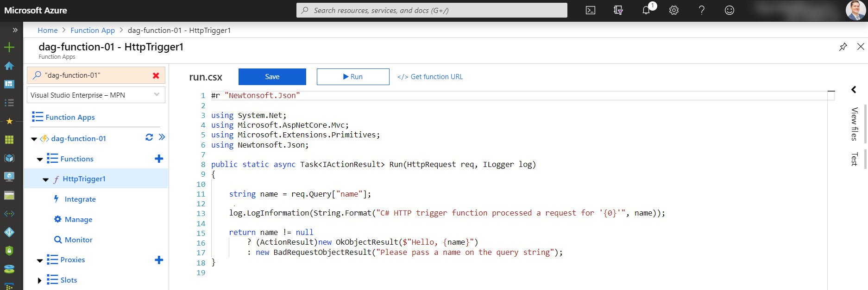868x290 pixels.
Task: Open the Function Apps list
Action: [70, 117]
